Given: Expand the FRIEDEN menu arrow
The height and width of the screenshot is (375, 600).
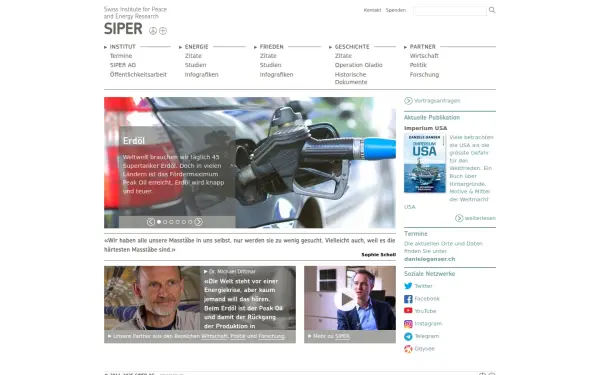Looking at the screenshot, I should (x=255, y=47).
